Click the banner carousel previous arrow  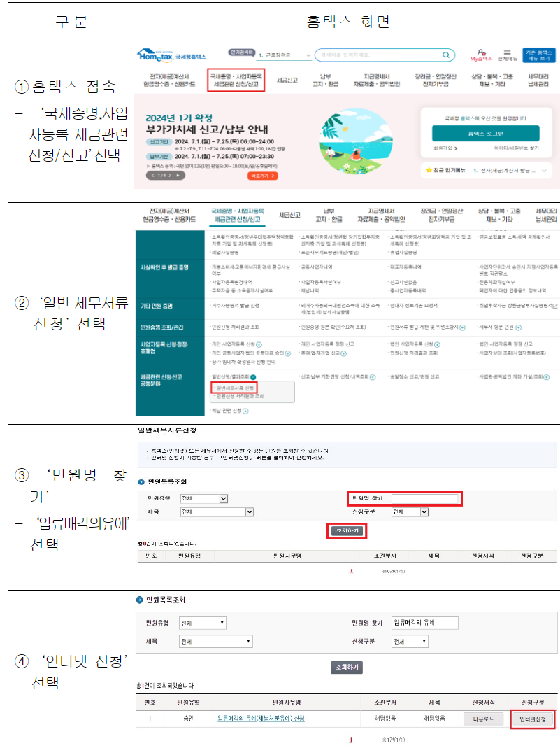coord(153,175)
